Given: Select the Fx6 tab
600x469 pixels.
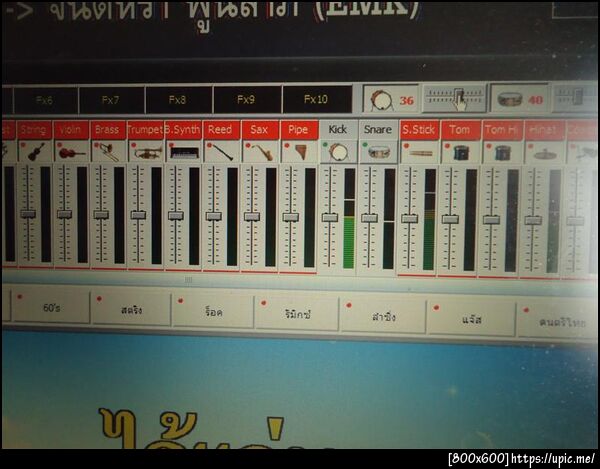Looking at the screenshot, I should click(45, 100).
